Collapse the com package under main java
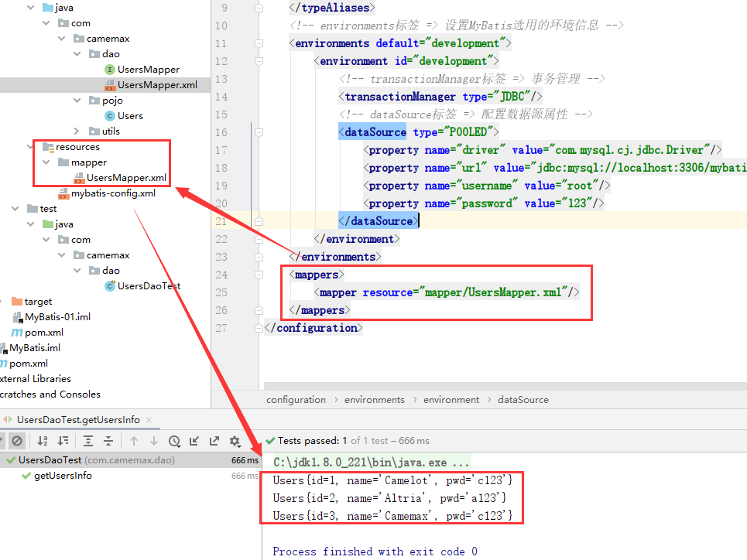Image resolution: width=747 pixels, height=560 pixels. (46, 23)
